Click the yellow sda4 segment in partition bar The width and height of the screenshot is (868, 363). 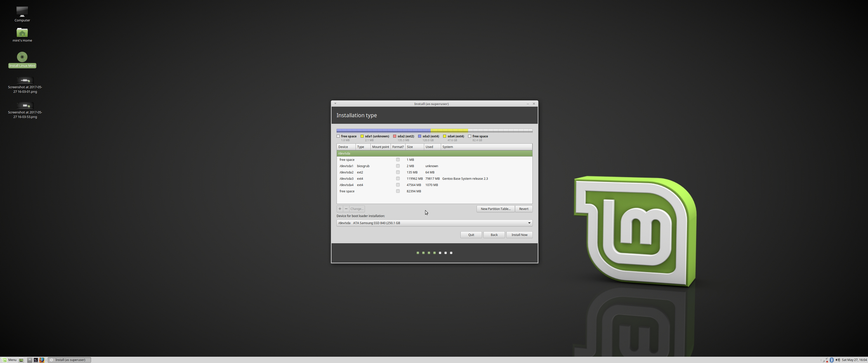pos(449,130)
